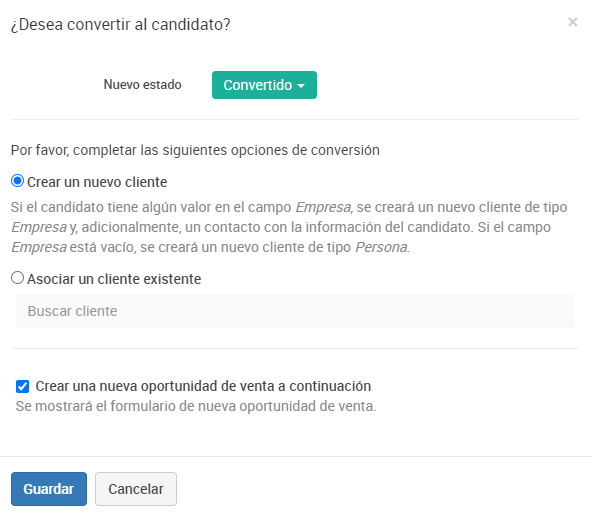Close the convert candidate dialog
Screen dimensions: 592x520
point(572,22)
